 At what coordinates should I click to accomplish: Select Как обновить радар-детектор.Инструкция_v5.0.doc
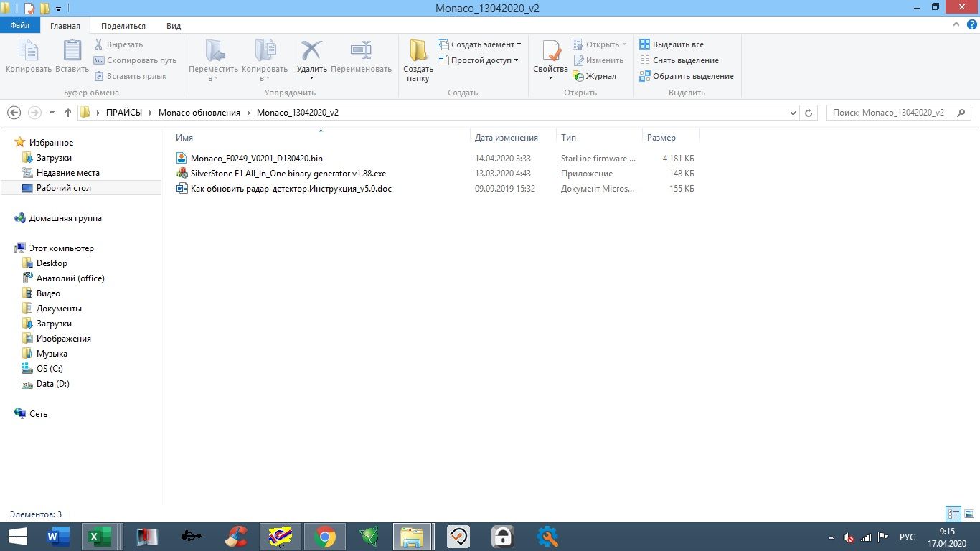pyautogui.click(x=291, y=189)
